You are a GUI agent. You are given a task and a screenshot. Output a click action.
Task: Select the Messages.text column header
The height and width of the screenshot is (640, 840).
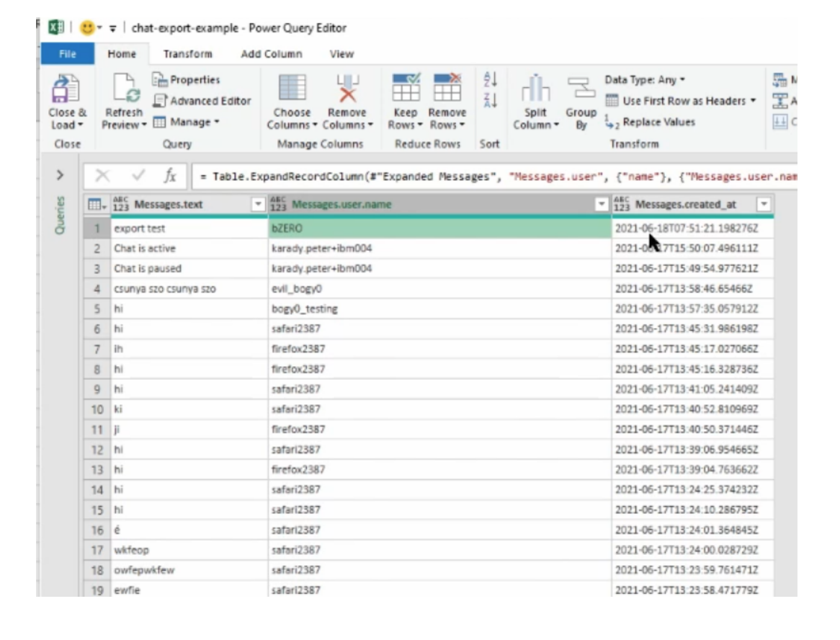[188, 204]
